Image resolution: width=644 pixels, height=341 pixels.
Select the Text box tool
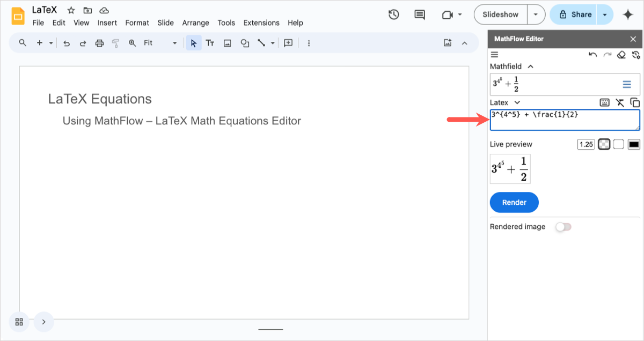point(210,43)
